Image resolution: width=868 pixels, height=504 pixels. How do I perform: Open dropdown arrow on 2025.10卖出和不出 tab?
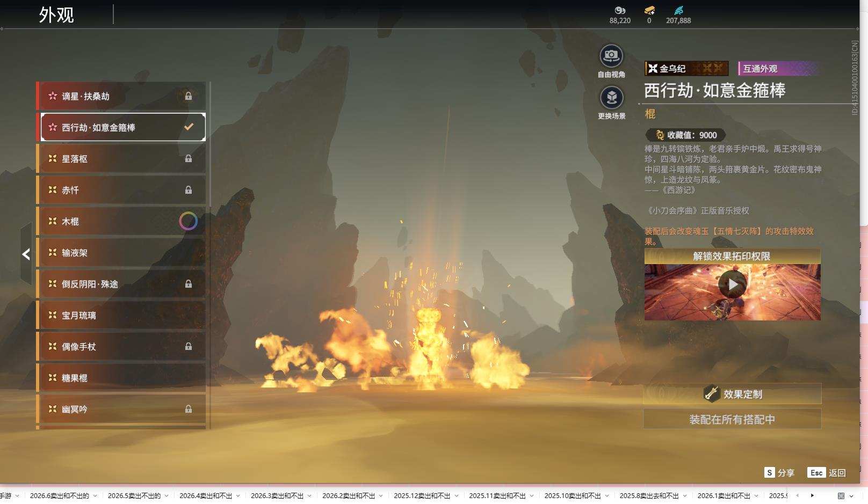(607, 496)
